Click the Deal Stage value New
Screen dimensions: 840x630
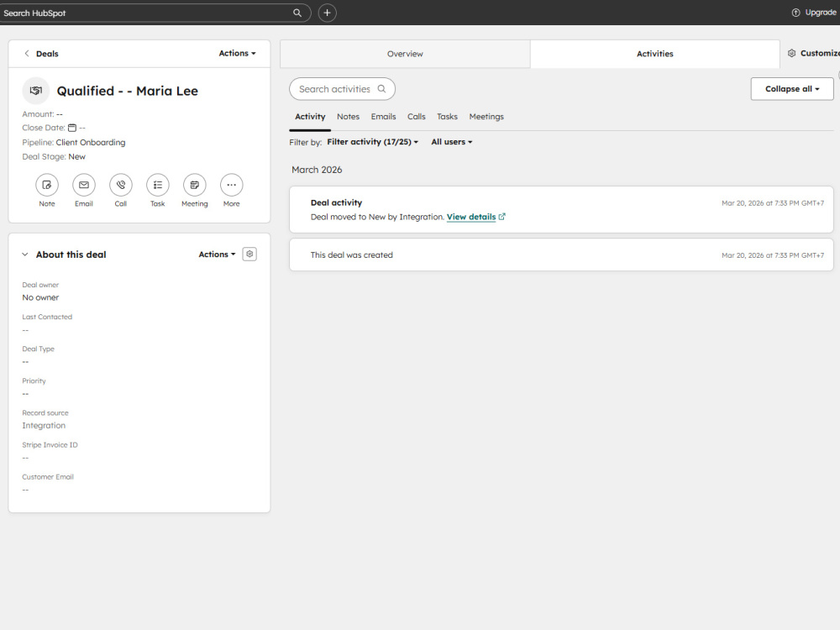76,156
